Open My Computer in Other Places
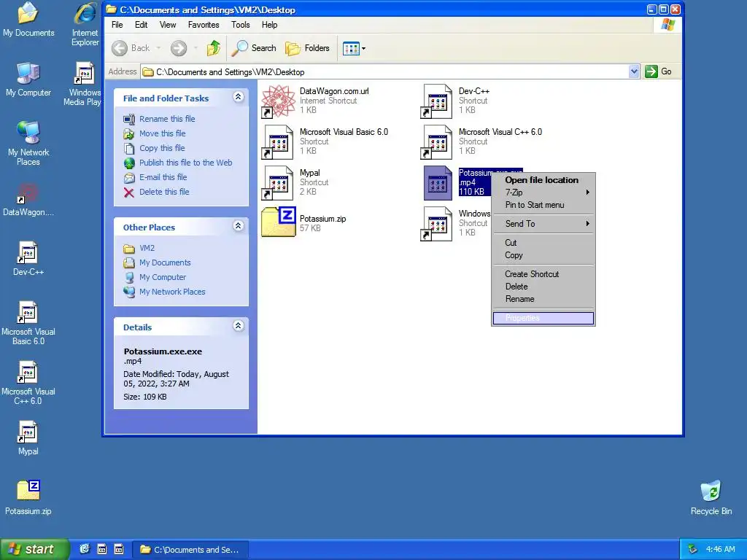 [163, 277]
